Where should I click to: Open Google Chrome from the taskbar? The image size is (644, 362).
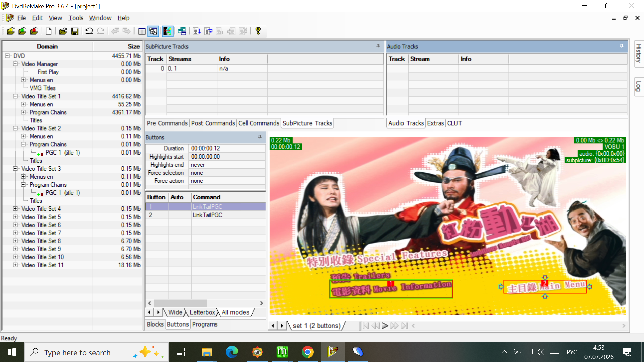[307, 352]
